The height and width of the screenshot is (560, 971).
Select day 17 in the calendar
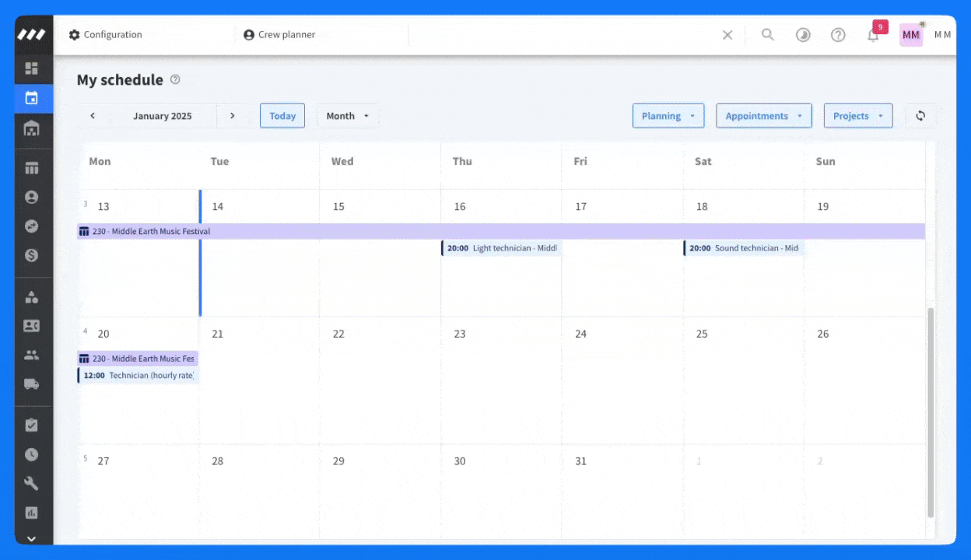point(580,207)
